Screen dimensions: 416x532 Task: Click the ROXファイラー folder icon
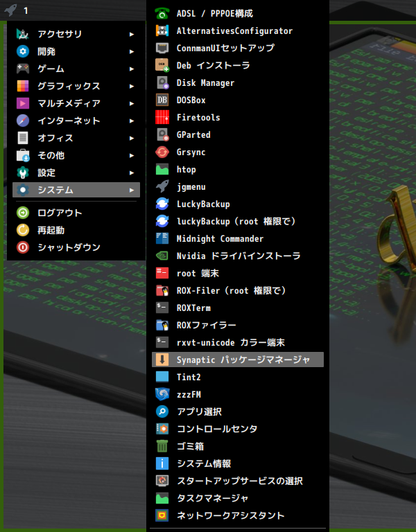pos(162,325)
